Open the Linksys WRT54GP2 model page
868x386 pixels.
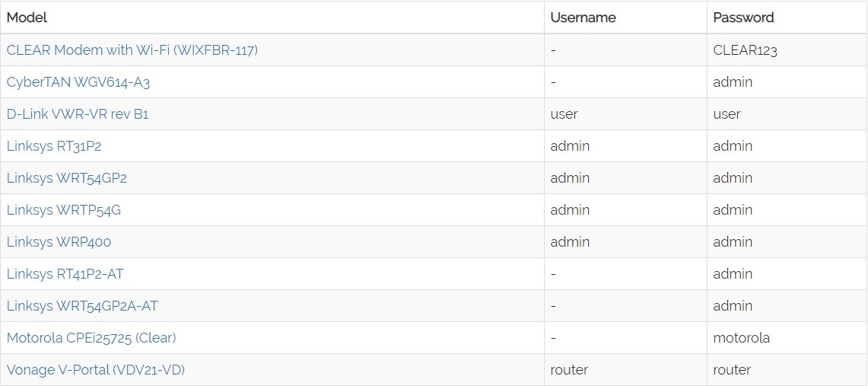click(x=66, y=178)
